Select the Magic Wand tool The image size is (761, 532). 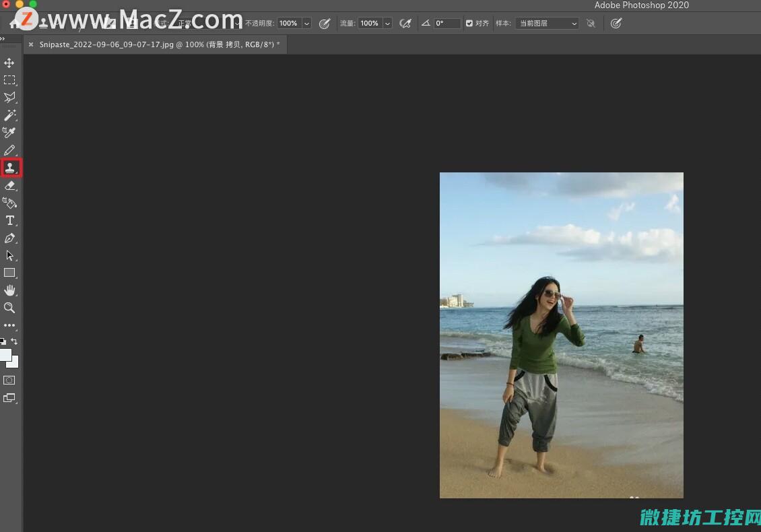(9, 115)
